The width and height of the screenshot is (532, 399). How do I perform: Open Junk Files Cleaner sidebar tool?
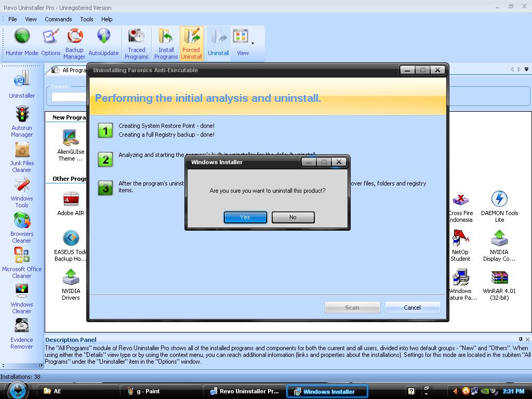coord(22,157)
